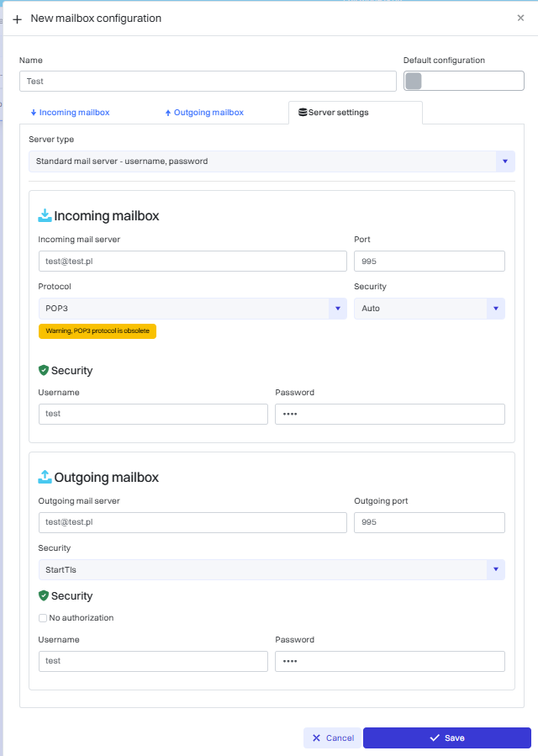The image size is (538, 756).
Task: Close the New mailbox configuration dialog
Action: coord(520,18)
